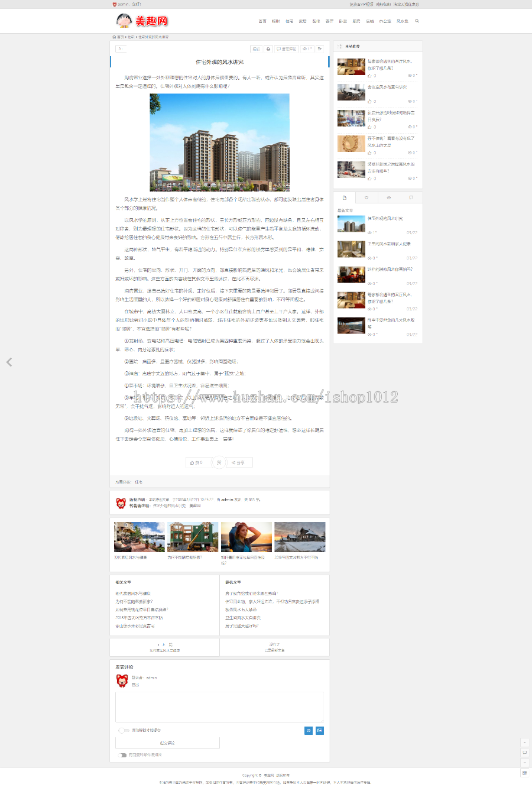Click the print icon in the article toolbar
Image resolution: width=532 pixels, height=791 pixels.
point(268,49)
